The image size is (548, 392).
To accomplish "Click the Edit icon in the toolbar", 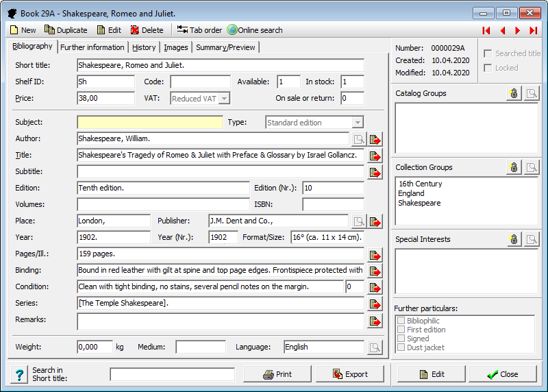I will 101,30.
